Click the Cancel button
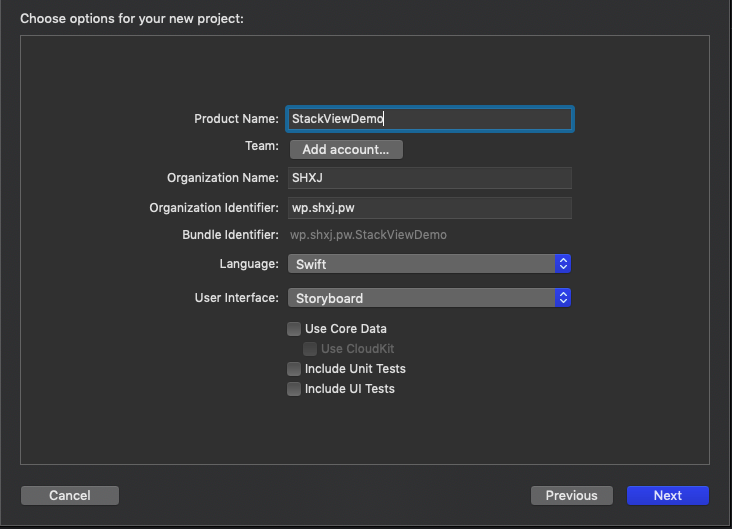Image resolution: width=732 pixels, height=529 pixels. 70,496
